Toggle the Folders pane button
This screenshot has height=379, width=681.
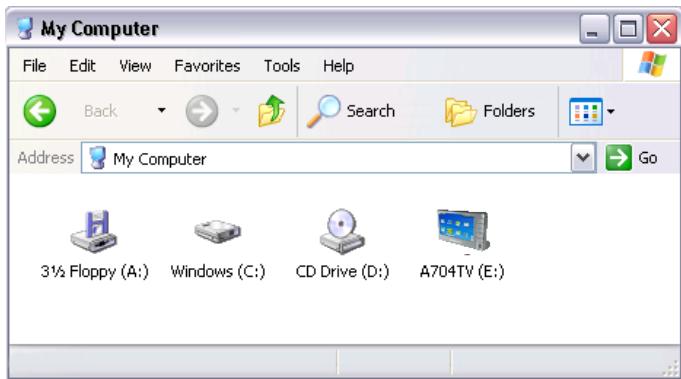[x=490, y=111]
